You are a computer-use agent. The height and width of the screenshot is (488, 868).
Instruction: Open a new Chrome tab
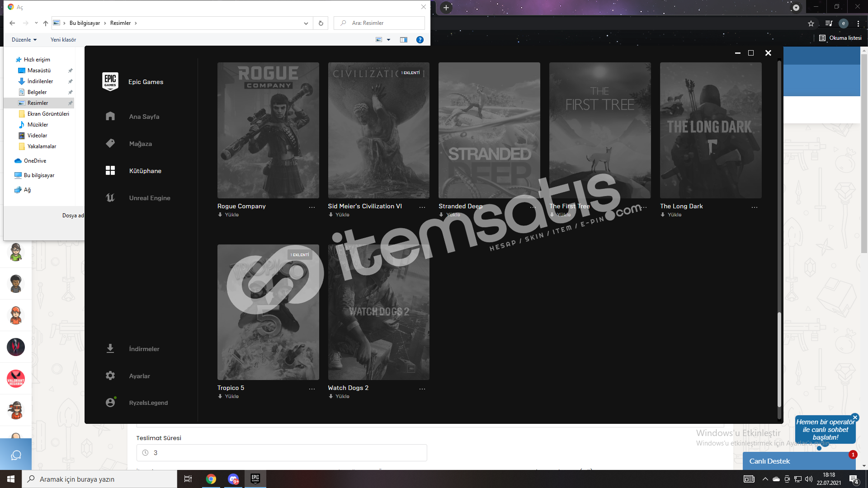coord(446,8)
